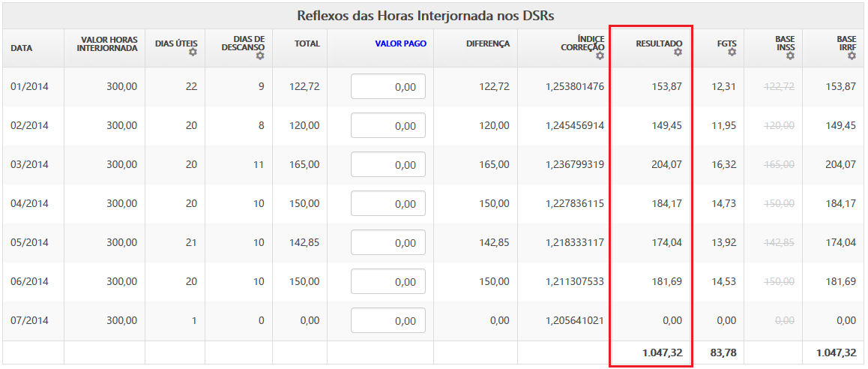Click the FGTS column gear icon
Viewport: 868px width, 369px height.
[732, 52]
